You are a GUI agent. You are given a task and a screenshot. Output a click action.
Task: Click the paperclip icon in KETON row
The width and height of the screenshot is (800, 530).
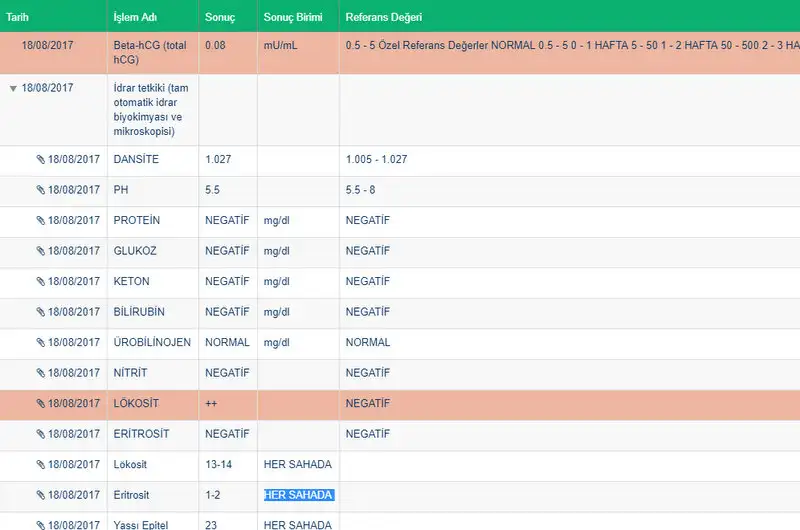point(41,282)
